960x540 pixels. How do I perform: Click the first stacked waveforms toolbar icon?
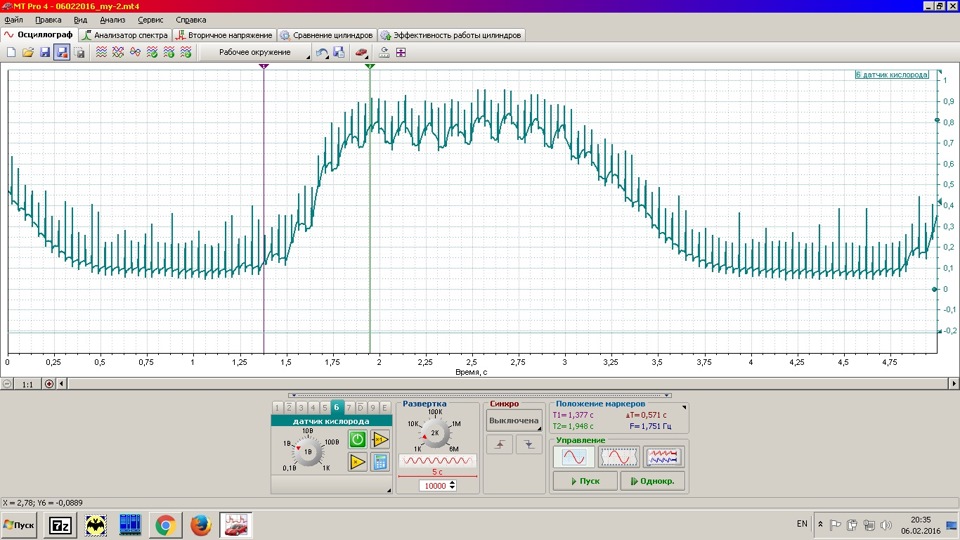[101, 53]
